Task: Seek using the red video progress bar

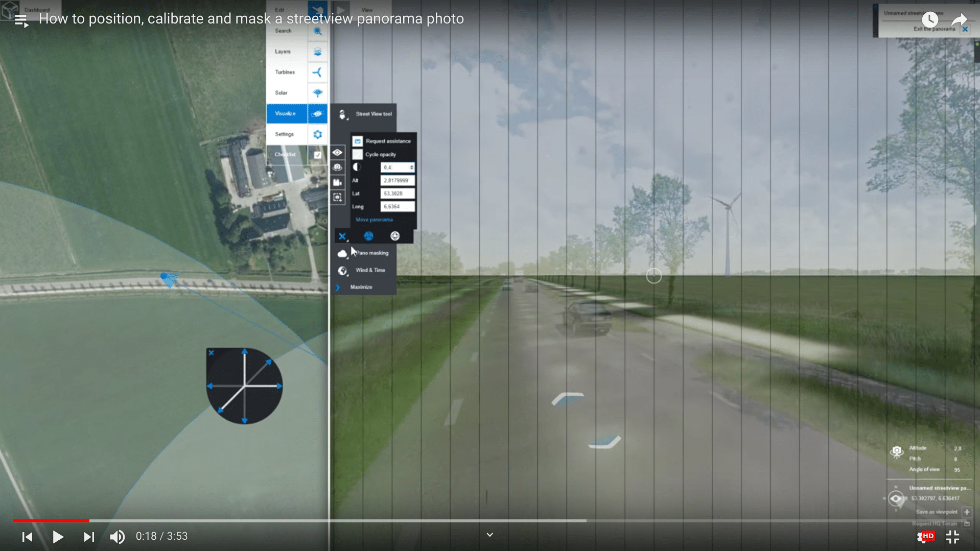Action: pyautogui.click(x=51, y=521)
